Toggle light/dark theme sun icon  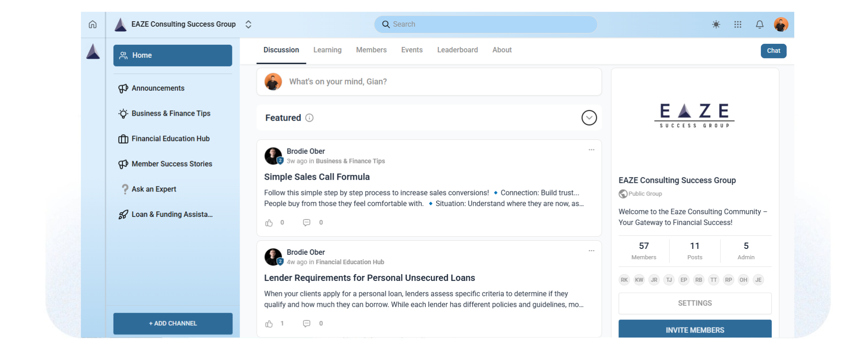pos(716,24)
